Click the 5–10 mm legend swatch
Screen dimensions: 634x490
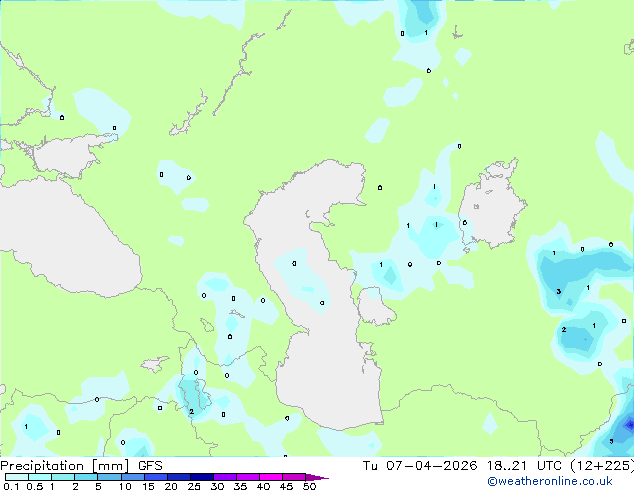tap(110, 477)
